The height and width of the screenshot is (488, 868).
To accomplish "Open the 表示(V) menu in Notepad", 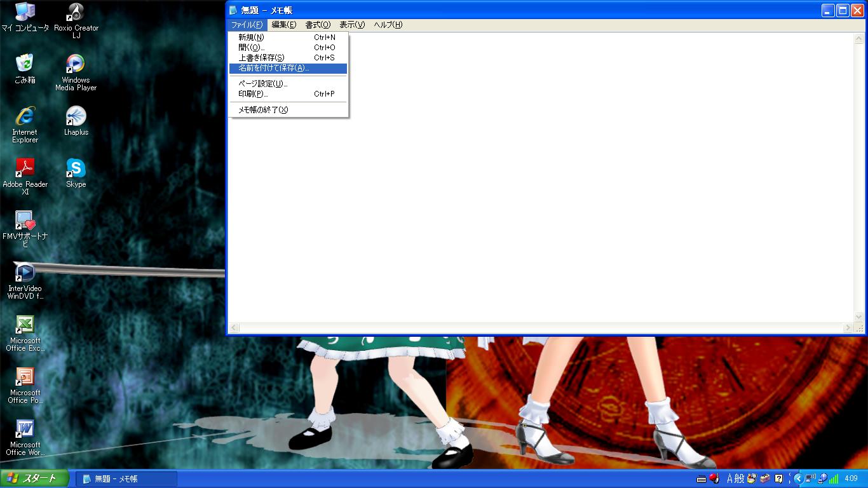I will pyautogui.click(x=352, y=25).
